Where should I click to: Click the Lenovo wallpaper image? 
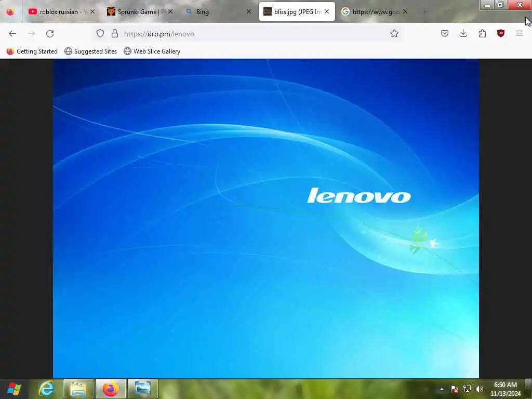[x=265, y=218]
